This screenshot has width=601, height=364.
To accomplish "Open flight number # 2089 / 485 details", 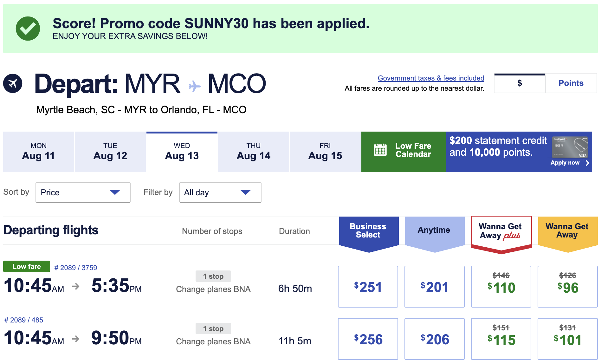I will coord(24,320).
